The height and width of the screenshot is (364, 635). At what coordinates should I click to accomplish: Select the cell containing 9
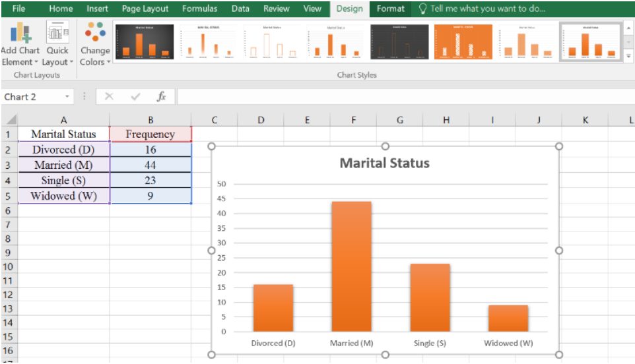tap(150, 196)
